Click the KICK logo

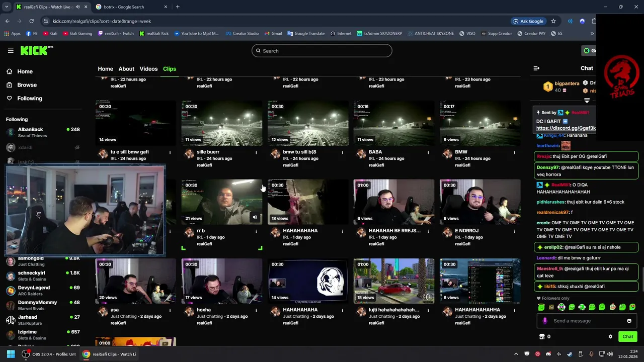[36, 50]
